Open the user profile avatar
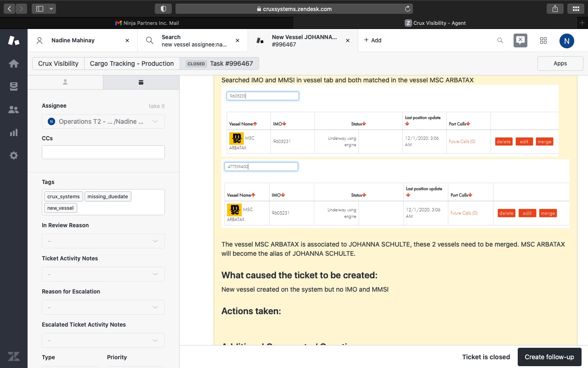Viewport: 588px width, 368px height. coord(566,40)
